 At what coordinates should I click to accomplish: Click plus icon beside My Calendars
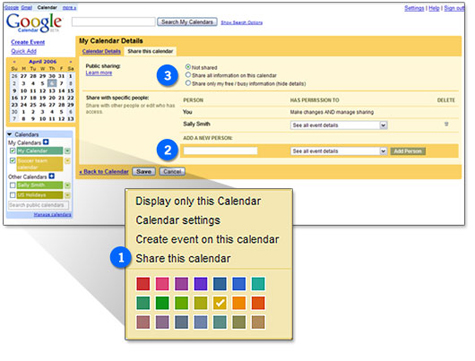click(46, 142)
